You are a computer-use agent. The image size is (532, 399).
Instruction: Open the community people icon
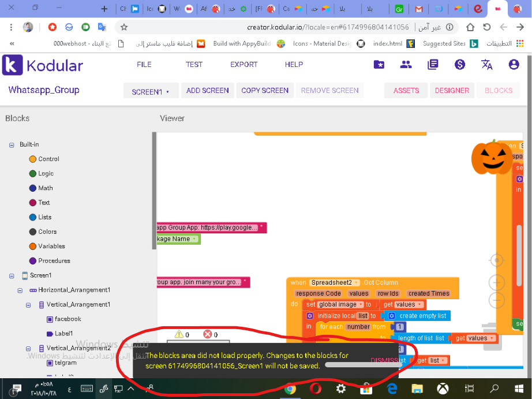click(x=406, y=65)
